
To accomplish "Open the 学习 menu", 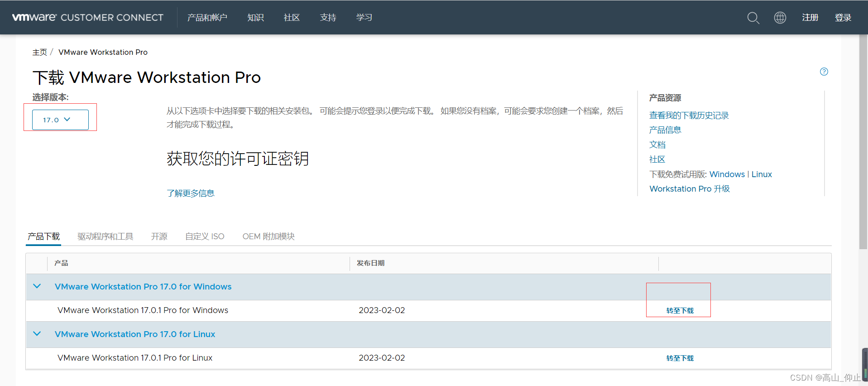I will [364, 18].
